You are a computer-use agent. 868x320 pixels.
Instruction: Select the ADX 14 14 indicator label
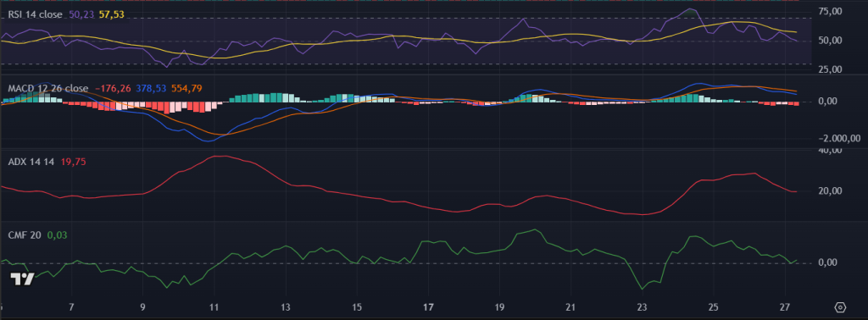tap(31, 162)
